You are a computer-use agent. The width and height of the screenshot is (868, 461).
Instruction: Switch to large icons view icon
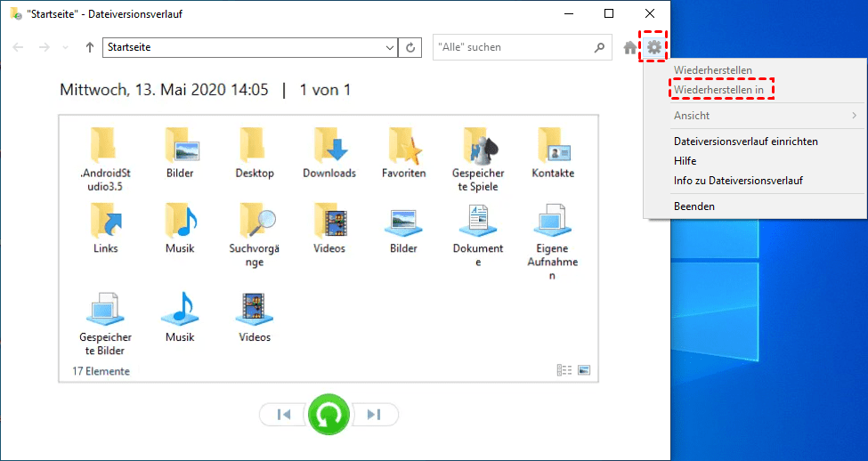tap(584, 370)
